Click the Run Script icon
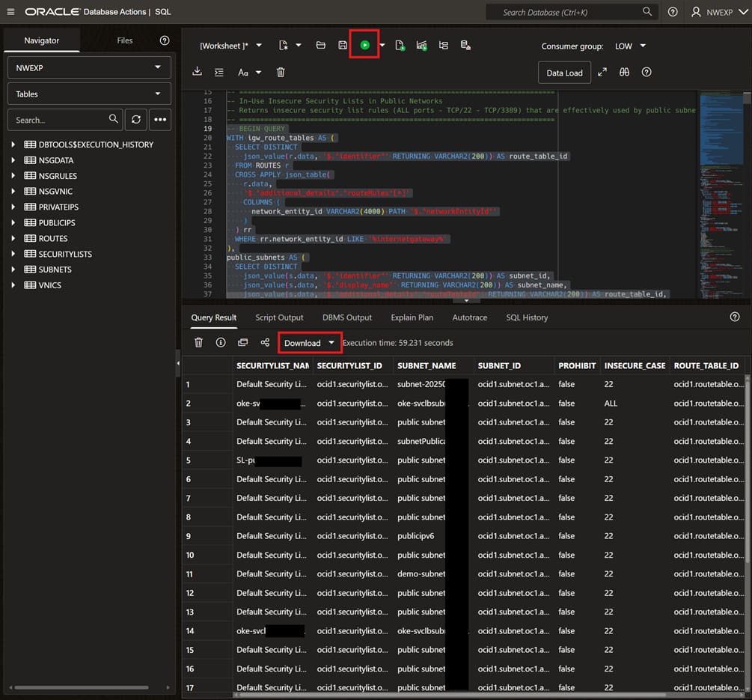 (400, 45)
